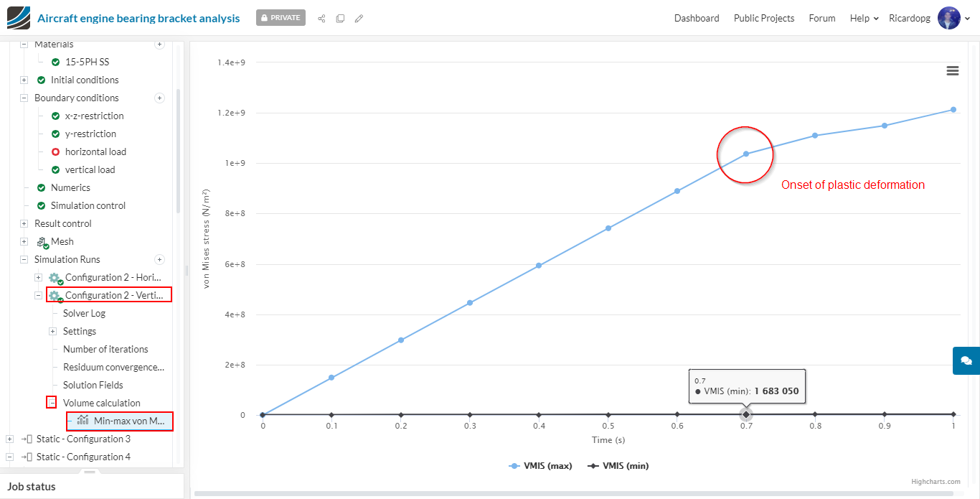The image size is (980, 499).
Task: Collapse the Simulation Runs node
Action: coord(24,260)
